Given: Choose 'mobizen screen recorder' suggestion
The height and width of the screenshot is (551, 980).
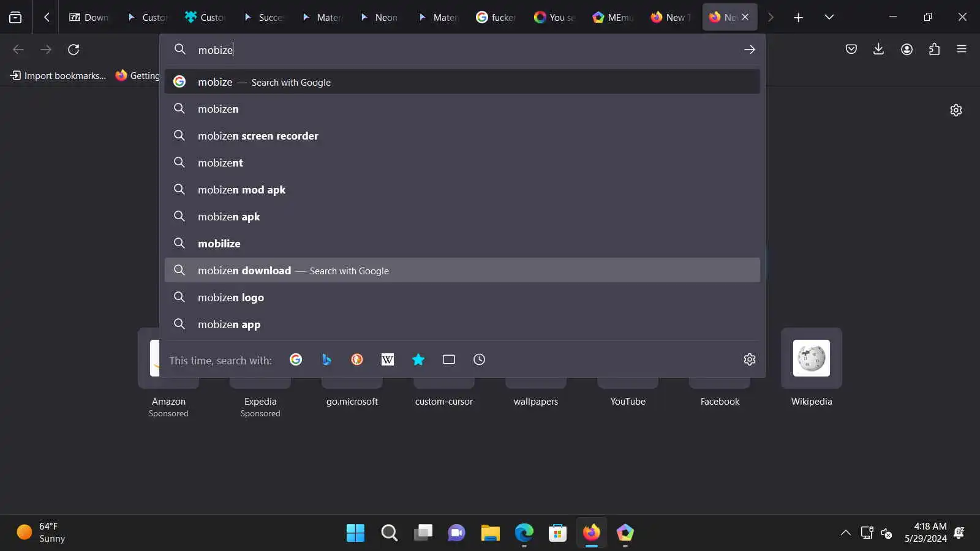Looking at the screenshot, I should click(x=462, y=136).
